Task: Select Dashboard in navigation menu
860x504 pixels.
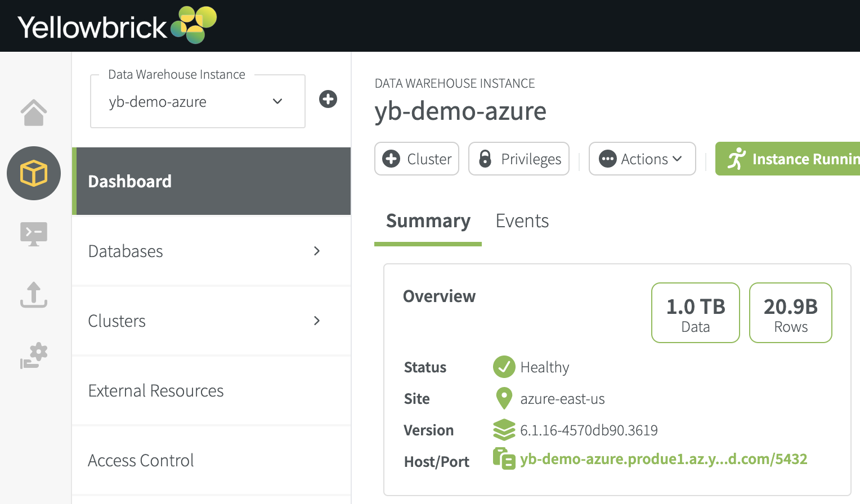Action: [212, 181]
